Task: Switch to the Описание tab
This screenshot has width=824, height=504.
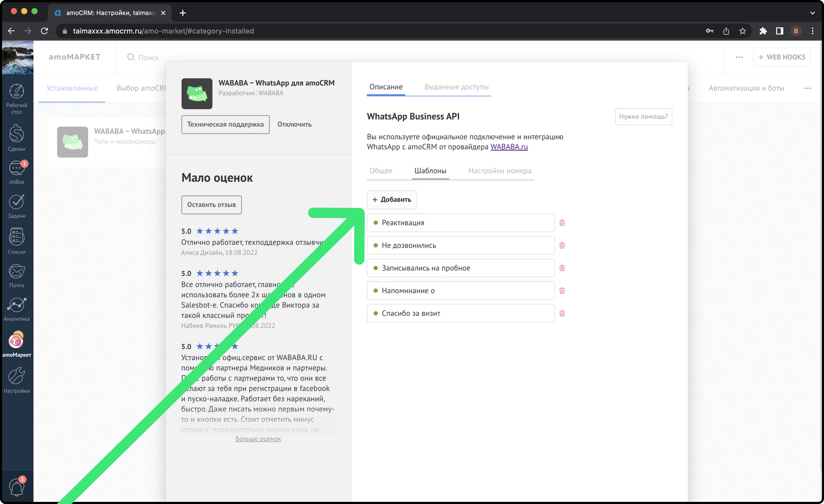Action: [386, 87]
